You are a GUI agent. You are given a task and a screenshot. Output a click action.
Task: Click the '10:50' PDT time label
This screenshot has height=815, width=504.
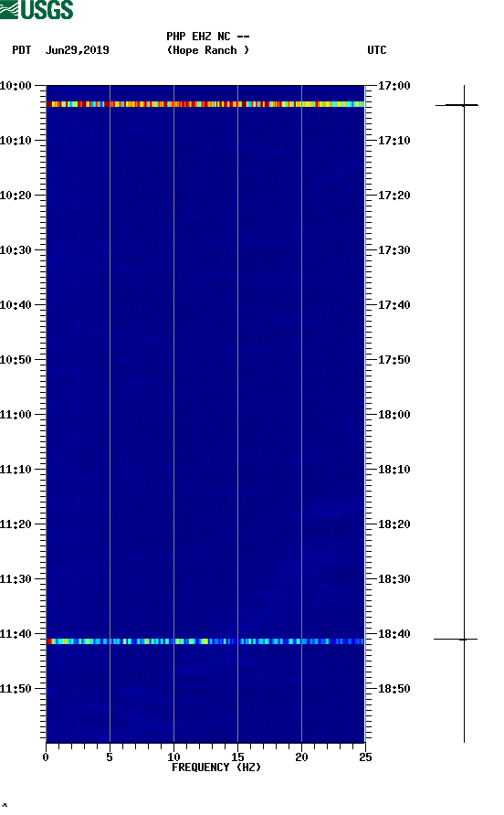[x=16, y=360]
